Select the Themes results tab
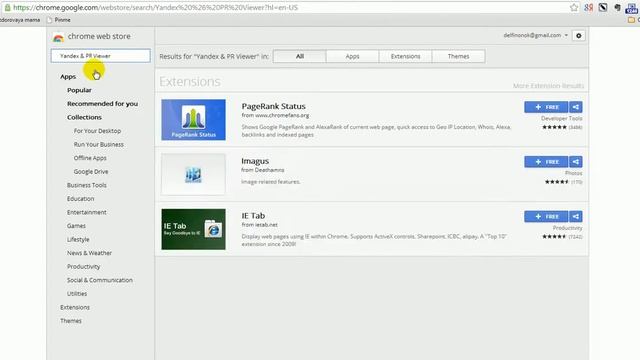Viewport: 640px width, 360px height. [x=458, y=56]
